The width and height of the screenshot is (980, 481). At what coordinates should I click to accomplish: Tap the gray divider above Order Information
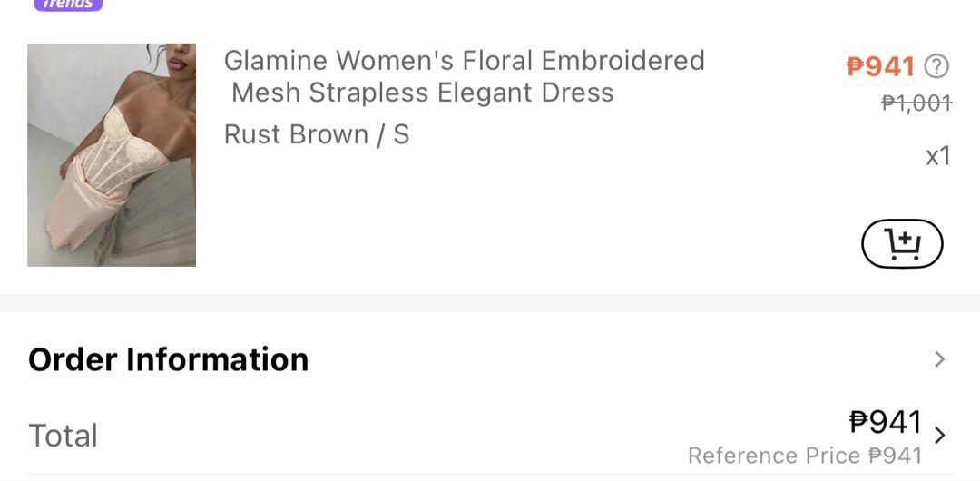[490, 303]
